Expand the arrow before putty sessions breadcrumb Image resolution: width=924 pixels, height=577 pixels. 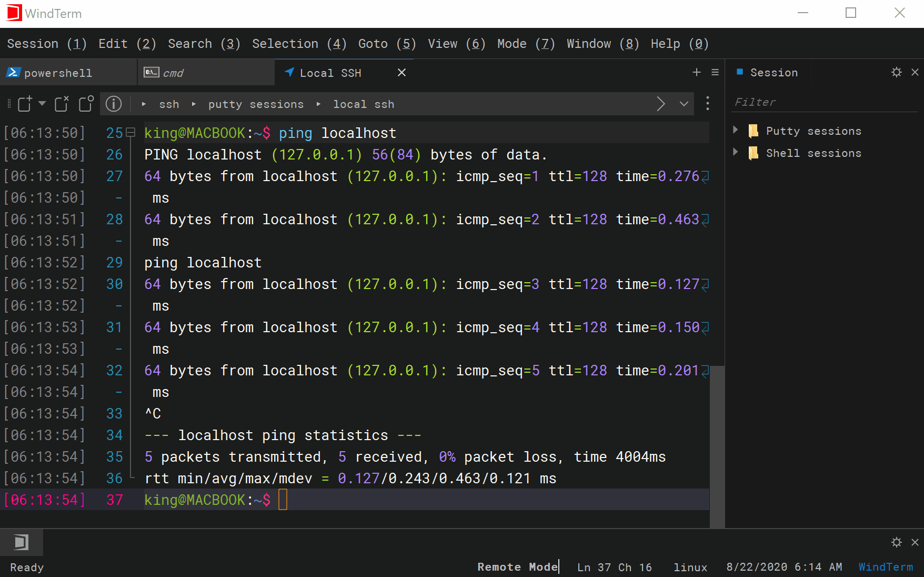click(x=194, y=104)
